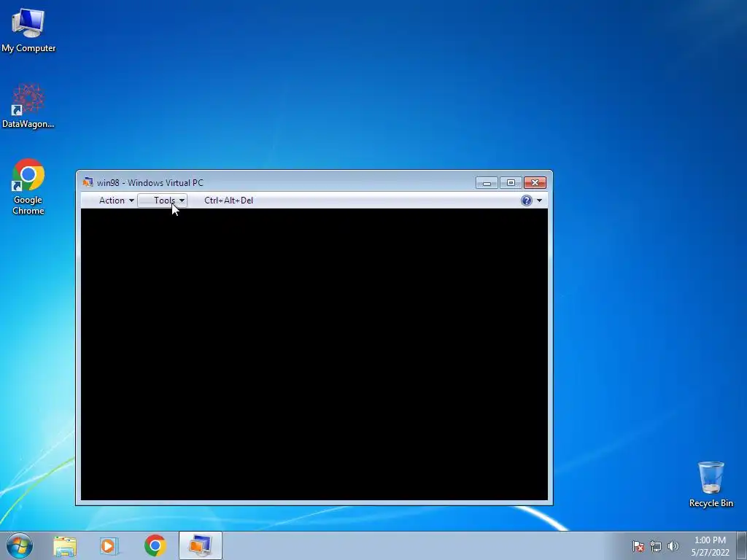Select the DataWagon desktop shortcut
The height and width of the screenshot is (560, 747).
pos(28,106)
